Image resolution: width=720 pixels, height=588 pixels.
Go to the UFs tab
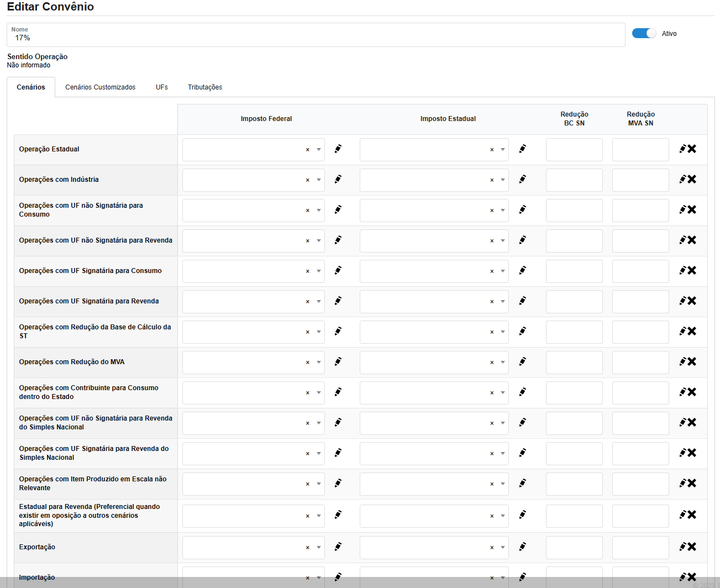click(x=161, y=87)
